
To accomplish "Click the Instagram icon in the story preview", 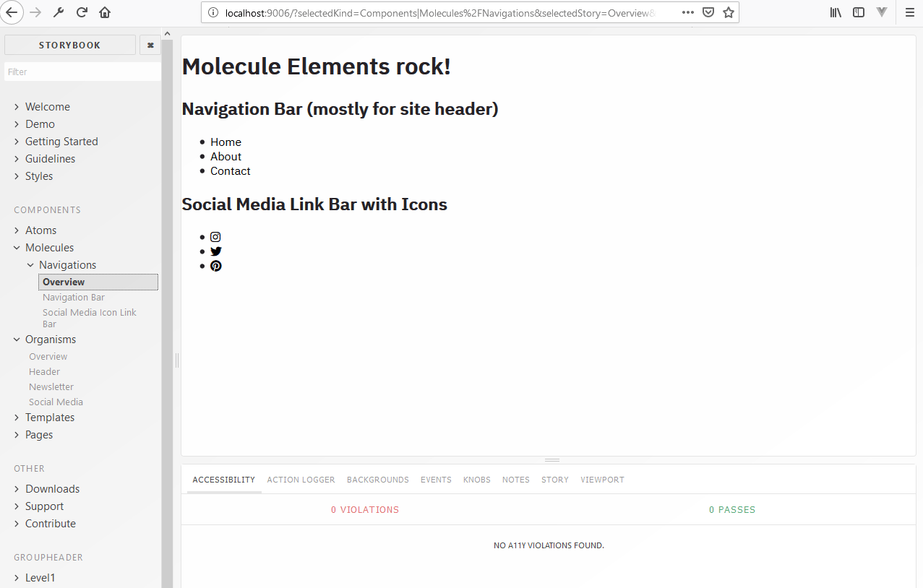I will pos(215,236).
